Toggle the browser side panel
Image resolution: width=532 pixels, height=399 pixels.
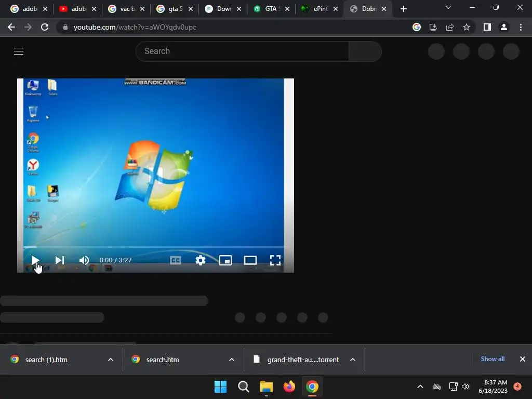pos(487,27)
